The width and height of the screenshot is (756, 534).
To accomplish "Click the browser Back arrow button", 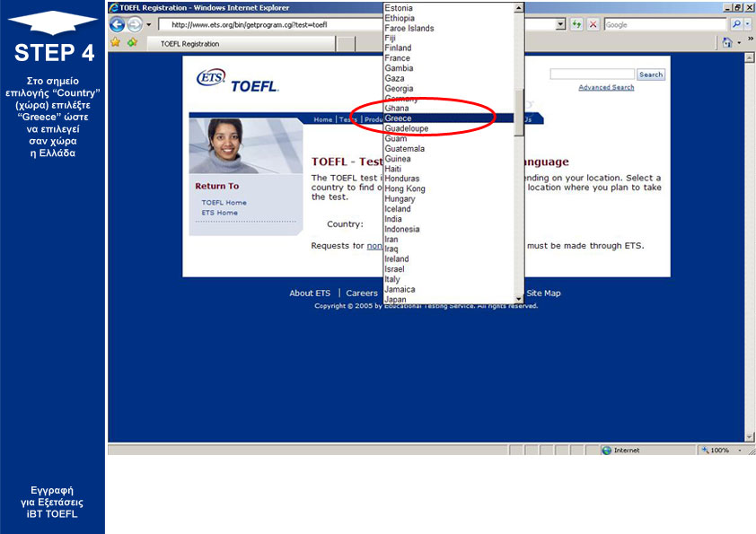I will pyautogui.click(x=117, y=24).
